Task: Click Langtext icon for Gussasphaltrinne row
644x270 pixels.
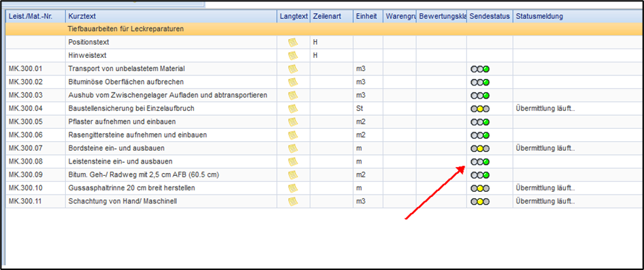Action: pos(293,188)
